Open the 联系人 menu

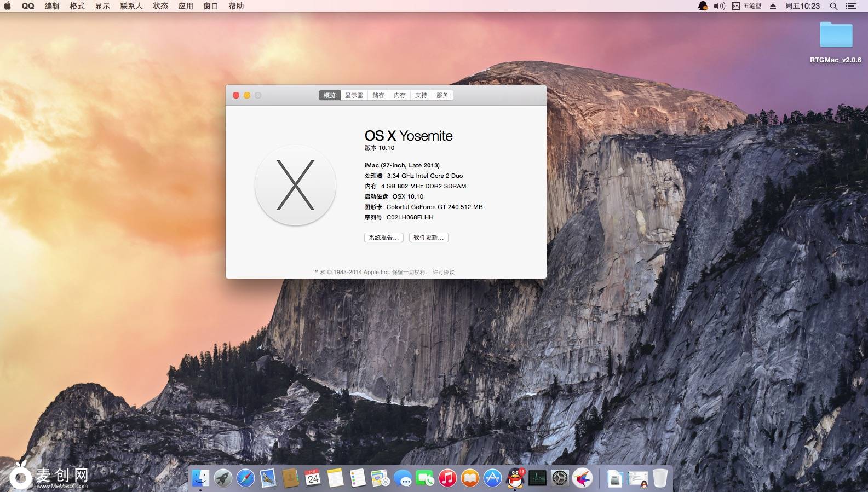[131, 6]
